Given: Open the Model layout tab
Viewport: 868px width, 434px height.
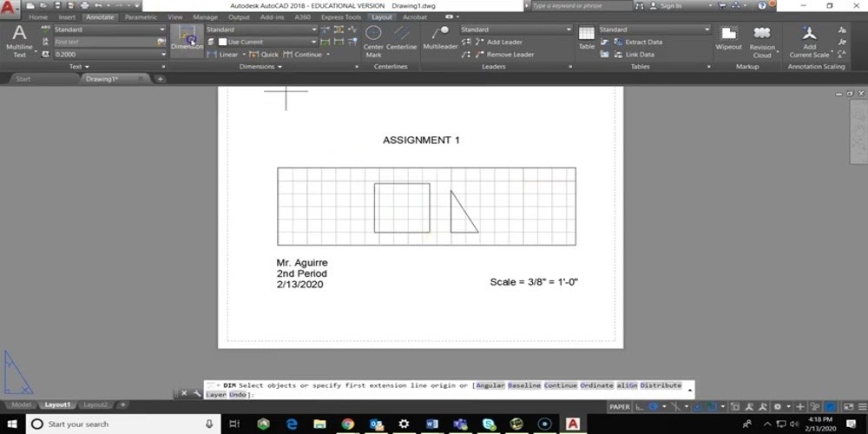Looking at the screenshot, I should [22, 404].
